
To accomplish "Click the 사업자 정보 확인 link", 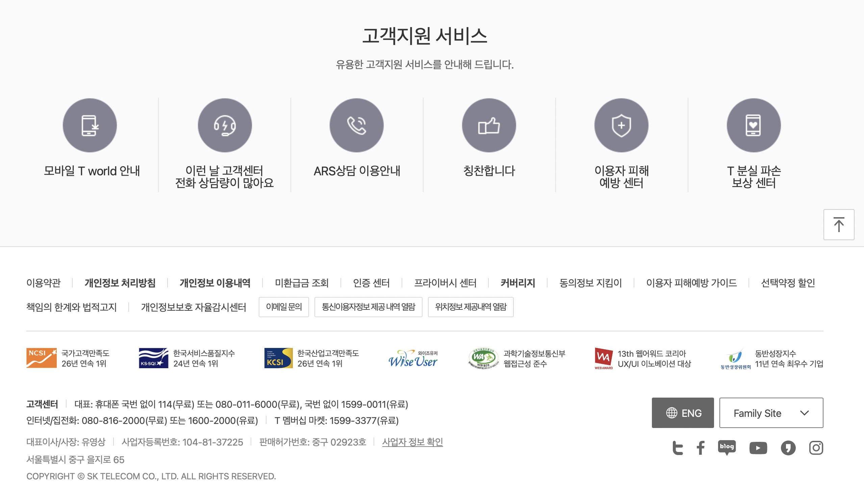I will 412,442.
